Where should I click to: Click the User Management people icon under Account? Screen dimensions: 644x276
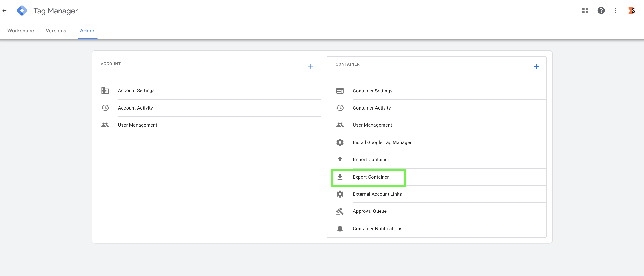[x=105, y=125]
